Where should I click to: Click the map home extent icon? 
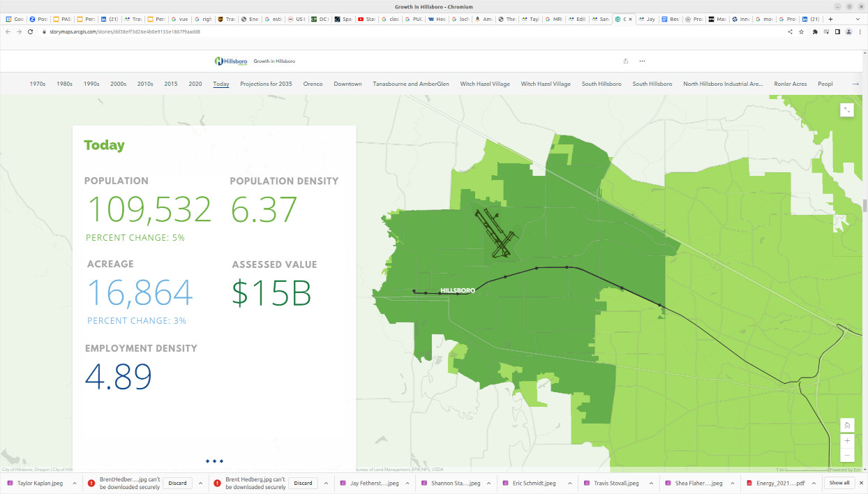pyautogui.click(x=846, y=426)
